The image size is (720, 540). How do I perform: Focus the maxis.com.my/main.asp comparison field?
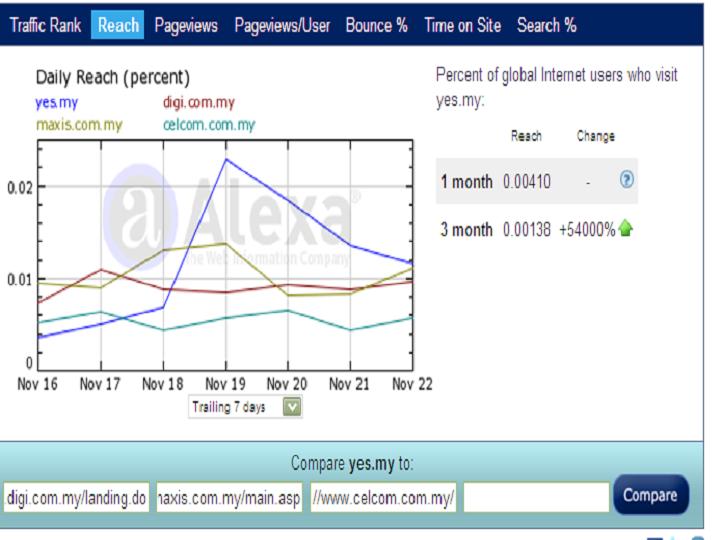[x=229, y=497]
